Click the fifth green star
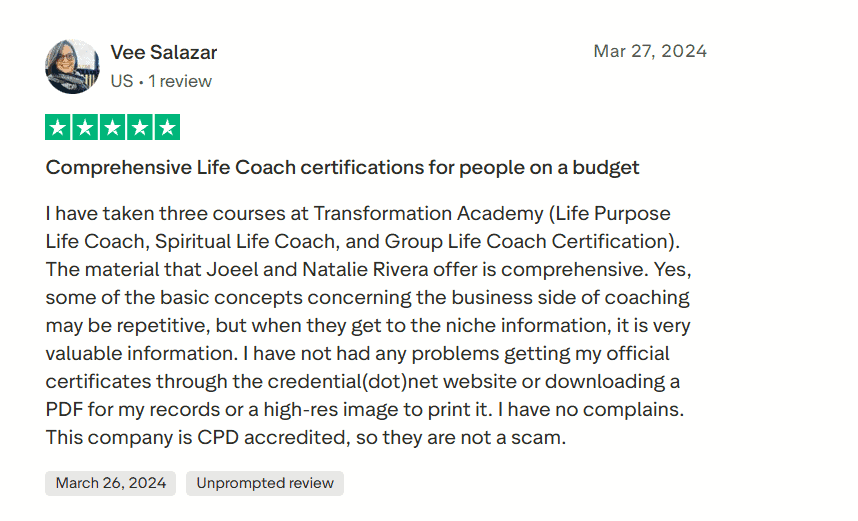This screenshot has height=521, width=858. point(167,128)
